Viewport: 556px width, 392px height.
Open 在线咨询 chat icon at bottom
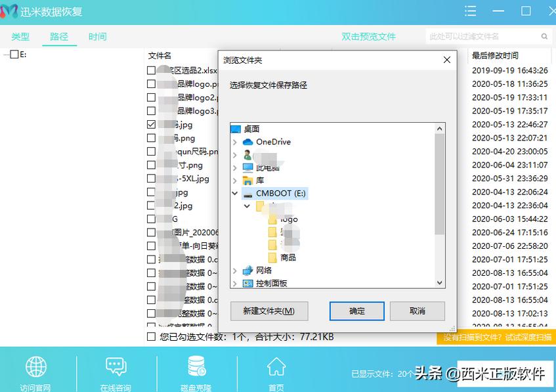tap(116, 367)
